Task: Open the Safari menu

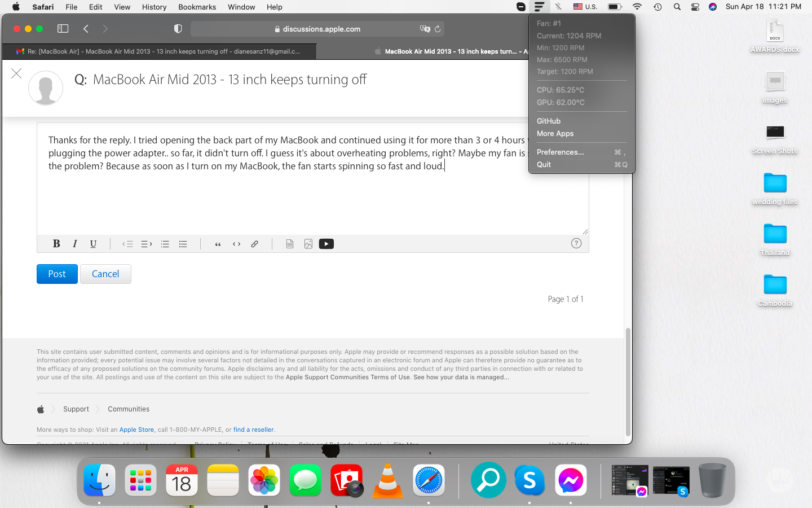Action: point(43,7)
